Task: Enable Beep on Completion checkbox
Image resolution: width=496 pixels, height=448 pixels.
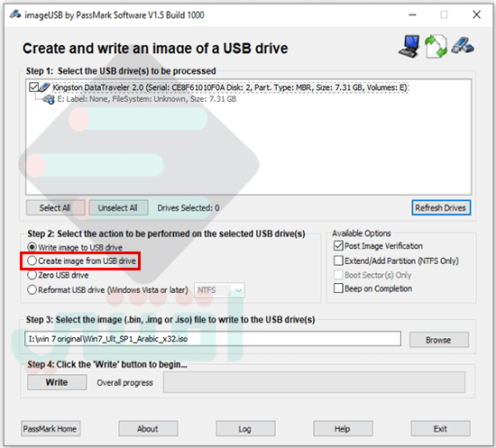Action: point(338,288)
